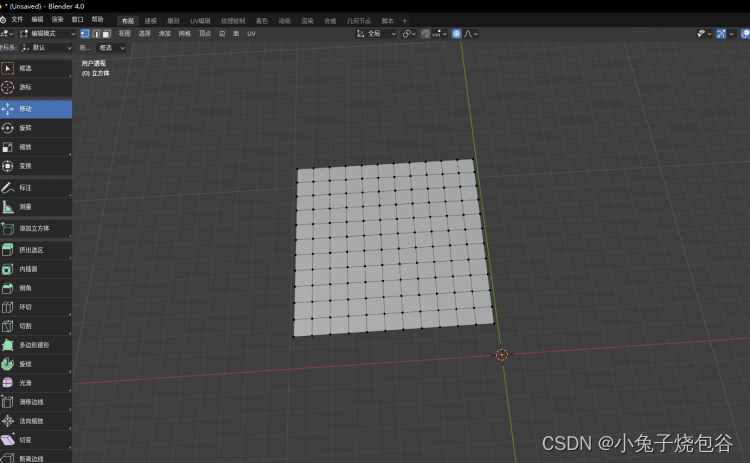This screenshot has height=463, width=750.
Task: Open the 全局 transform orientation dropdown
Action: click(x=376, y=33)
